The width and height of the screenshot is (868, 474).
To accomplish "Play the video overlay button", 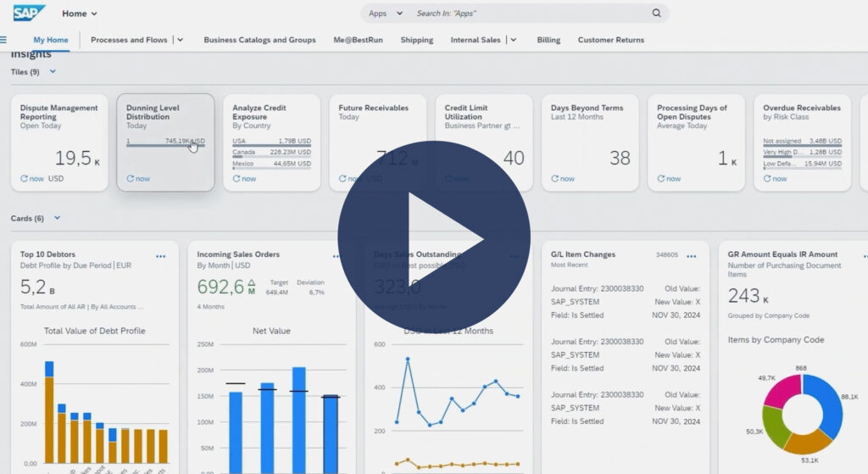I will tap(434, 237).
